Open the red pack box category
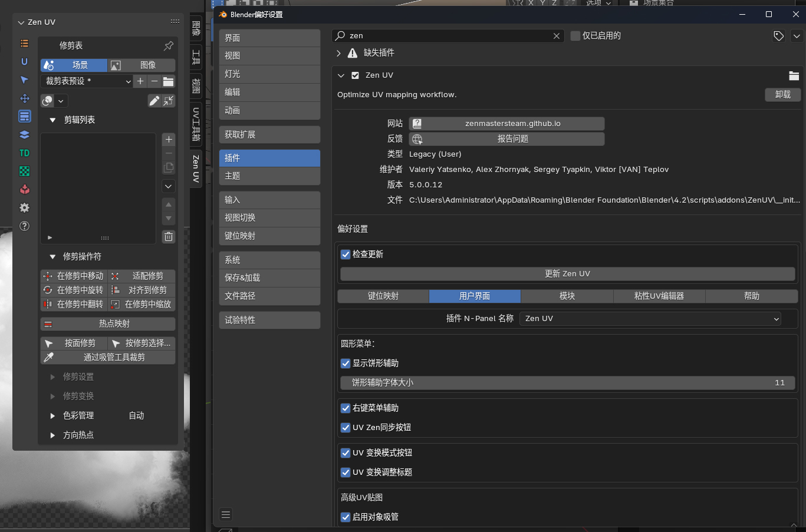Screen dimensions: 806x532 24,190
